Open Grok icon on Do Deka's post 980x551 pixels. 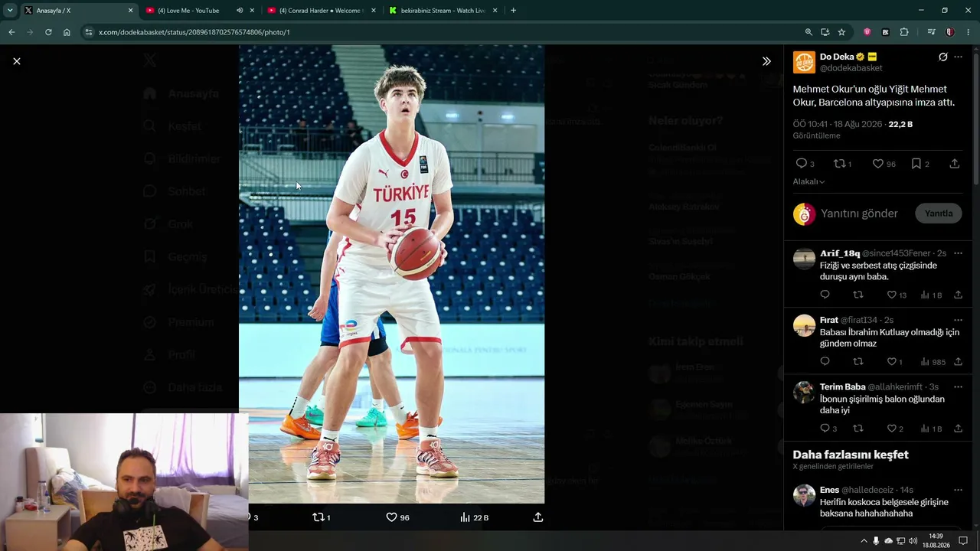pos(943,57)
